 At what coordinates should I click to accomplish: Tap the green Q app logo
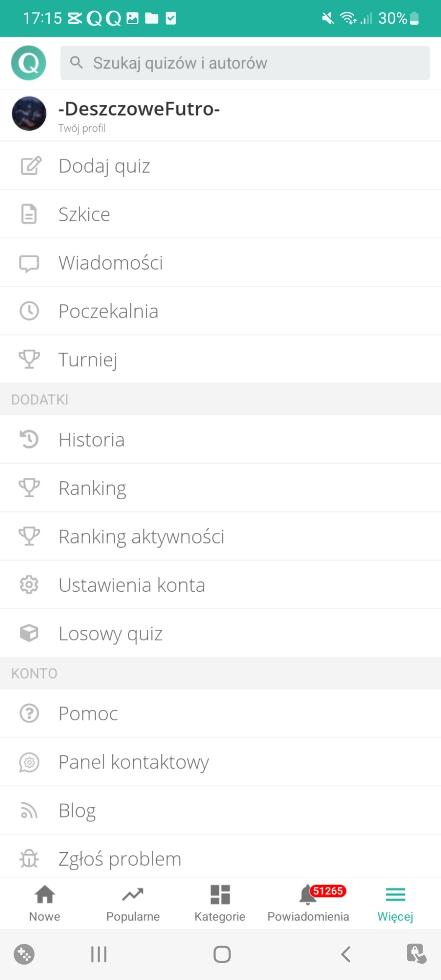coord(28,63)
